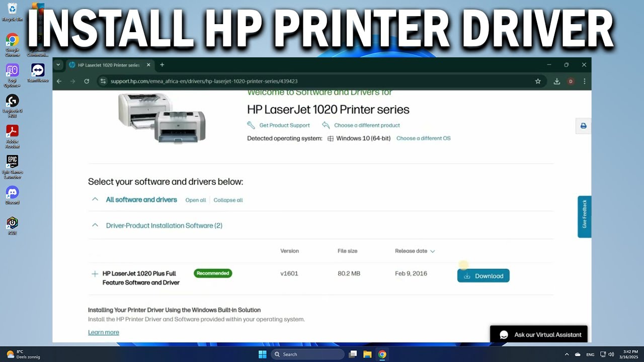This screenshot has width=644, height=362.
Task: Show hidden system tray icons
Action: [567, 354]
